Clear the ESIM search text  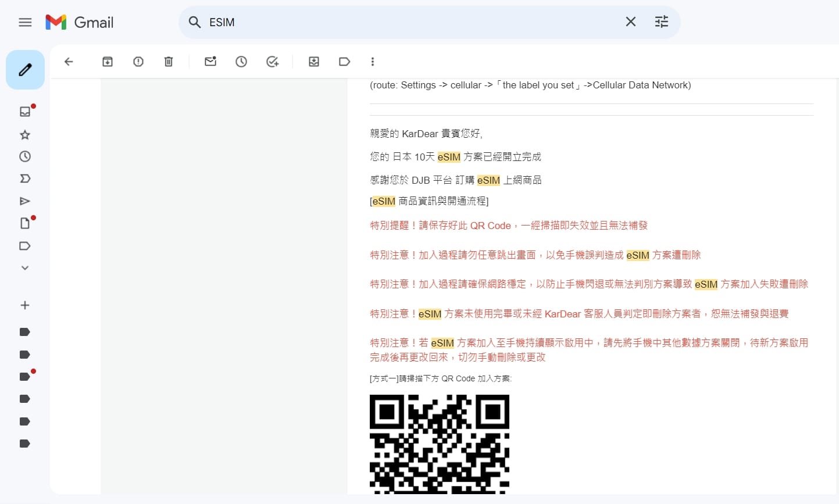tap(631, 22)
